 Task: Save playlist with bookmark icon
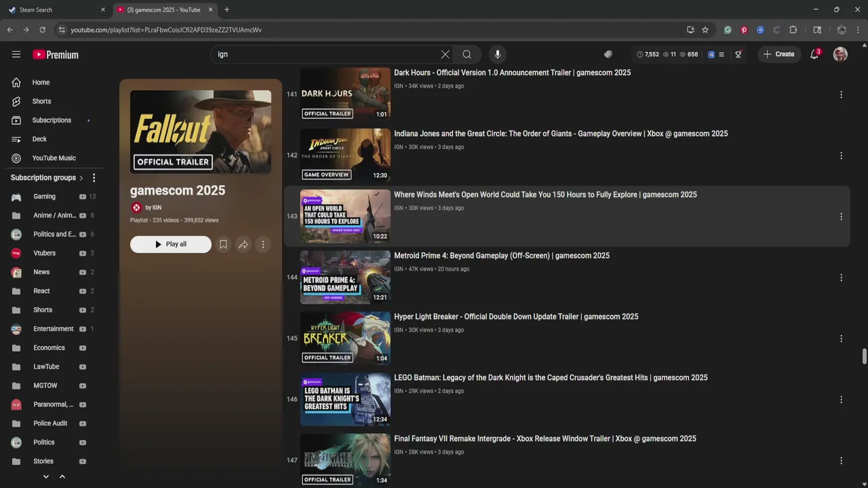point(223,244)
